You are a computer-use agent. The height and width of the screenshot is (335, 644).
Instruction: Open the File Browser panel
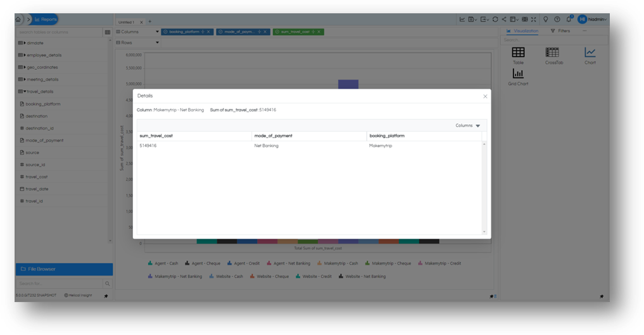(64, 269)
